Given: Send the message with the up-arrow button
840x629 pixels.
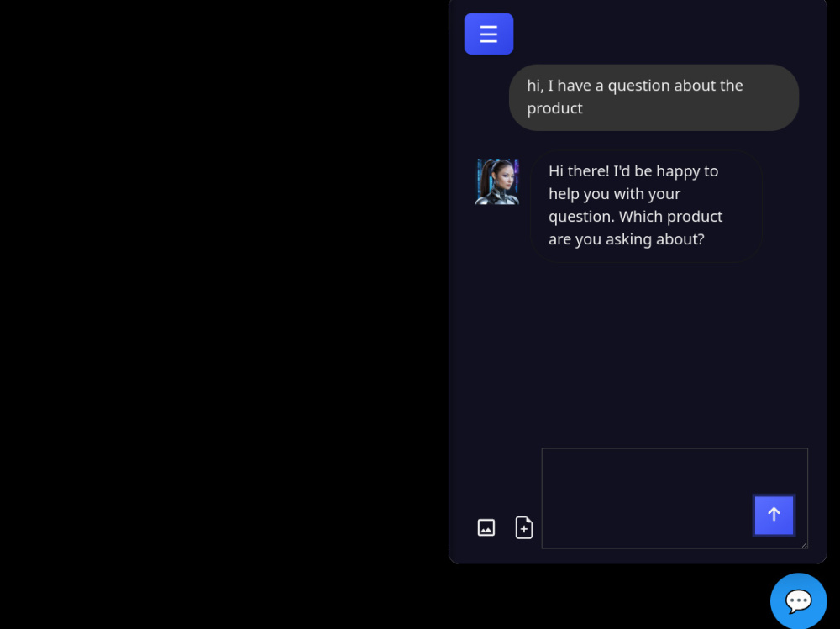Looking at the screenshot, I should coord(774,516).
